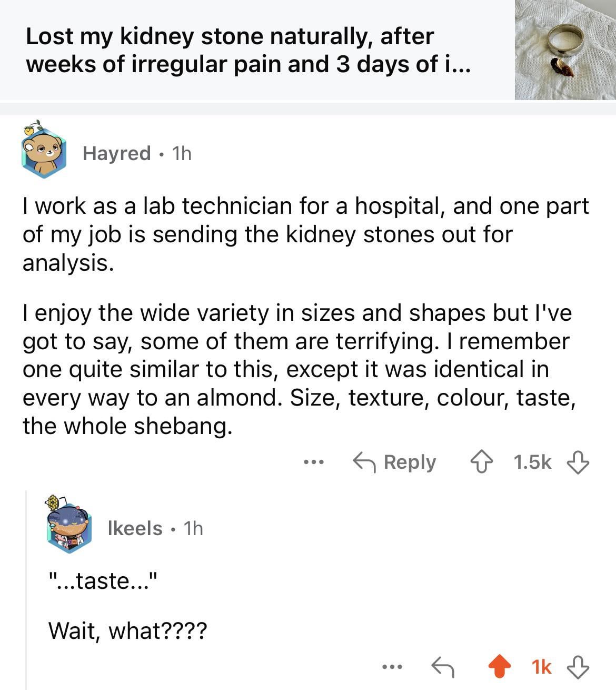Click the reply arrow on Ikeels' comment
This screenshot has height=690, width=616.
(442, 667)
